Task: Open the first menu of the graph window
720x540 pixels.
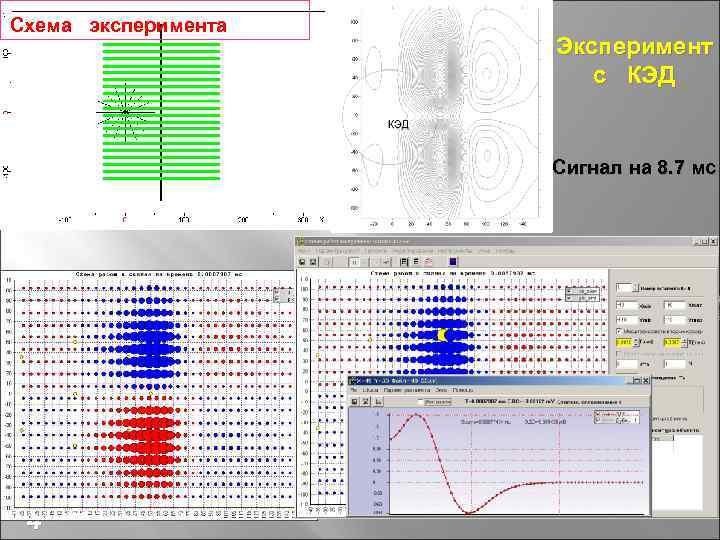Action: pyautogui.click(x=354, y=390)
